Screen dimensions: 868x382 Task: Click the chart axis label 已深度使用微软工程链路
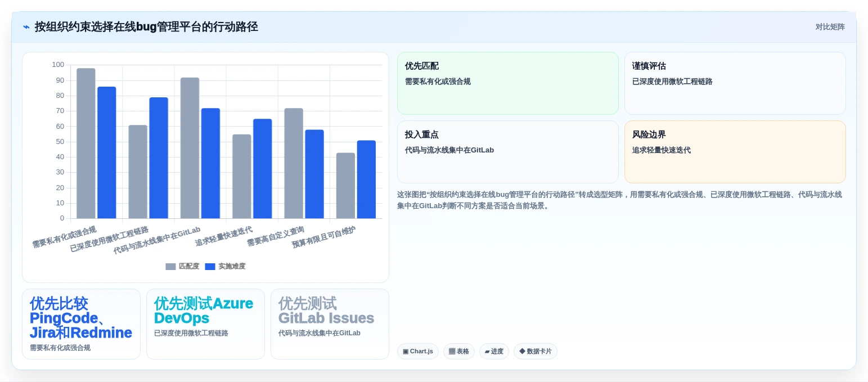point(110,239)
